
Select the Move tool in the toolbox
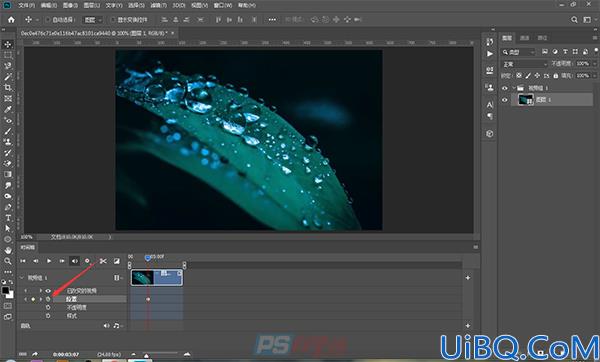point(8,44)
